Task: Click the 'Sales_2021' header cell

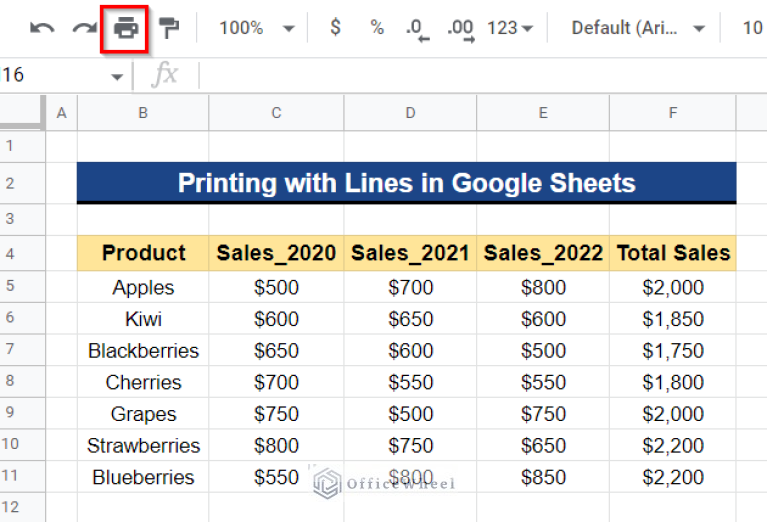Action: [x=410, y=253]
